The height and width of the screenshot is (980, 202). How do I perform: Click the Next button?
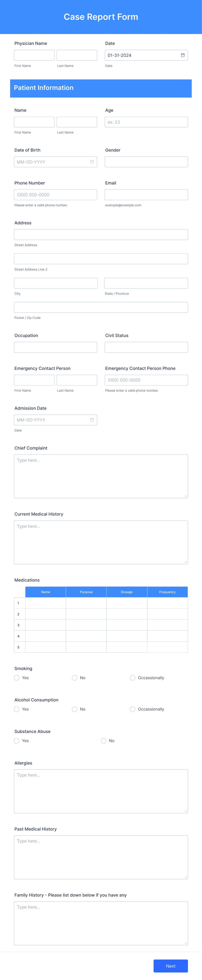point(171,966)
